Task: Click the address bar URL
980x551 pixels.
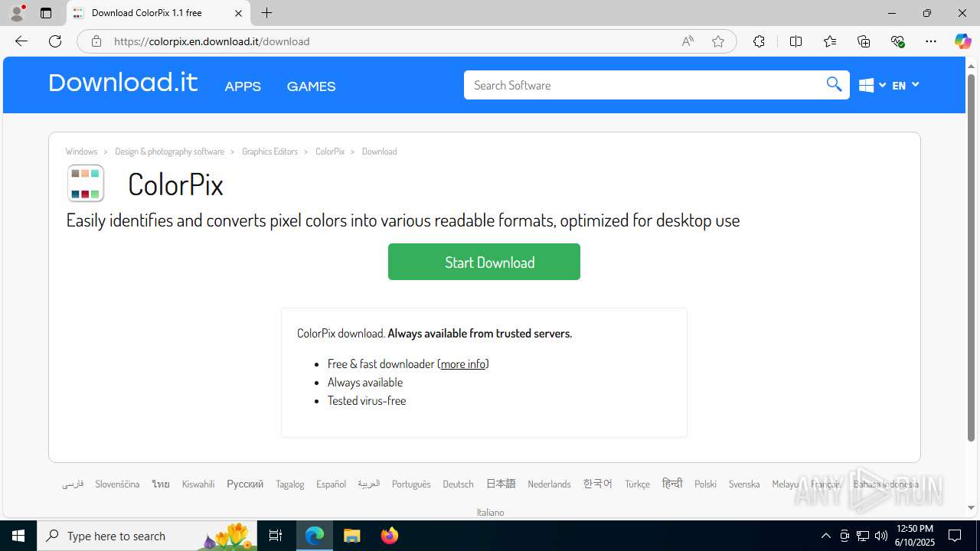Action: [212, 41]
